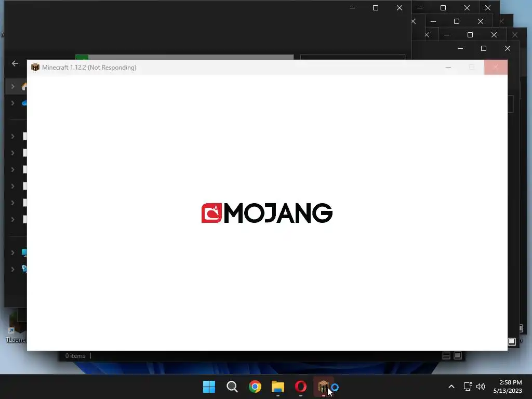Expand the Network entry in the sidebar
Screen dimensions: 532x399
(x=12, y=269)
